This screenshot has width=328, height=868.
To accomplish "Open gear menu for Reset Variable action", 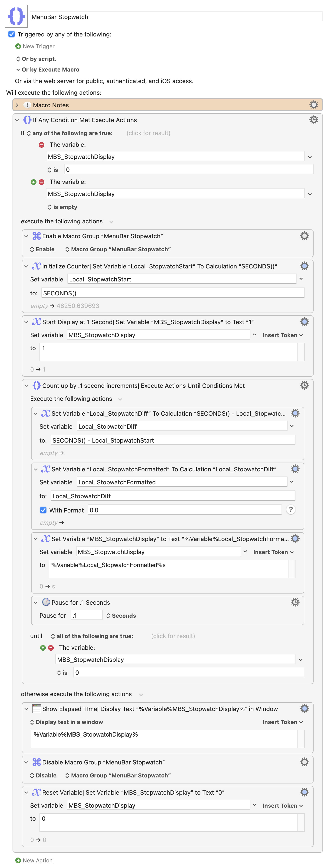I will [x=304, y=792].
